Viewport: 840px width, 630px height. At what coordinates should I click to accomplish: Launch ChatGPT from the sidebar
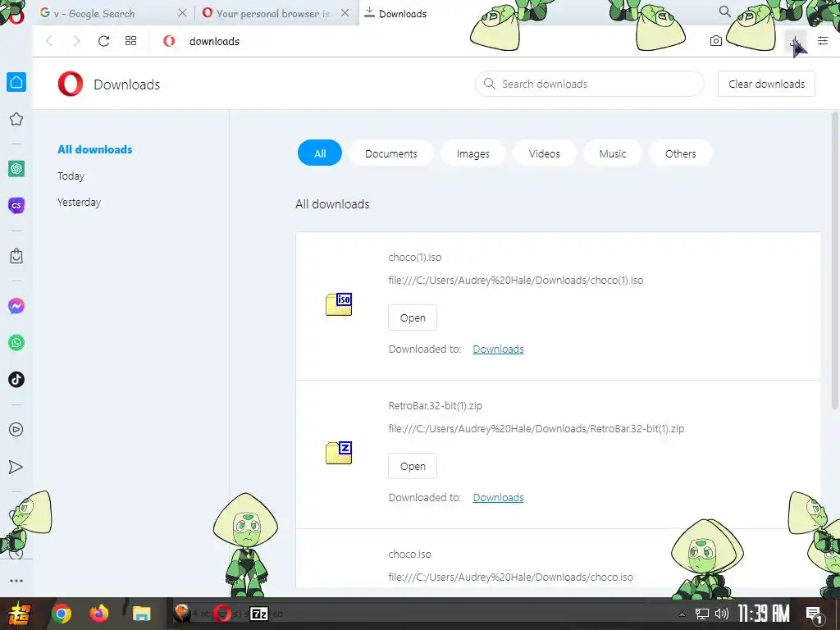coord(16,169)
